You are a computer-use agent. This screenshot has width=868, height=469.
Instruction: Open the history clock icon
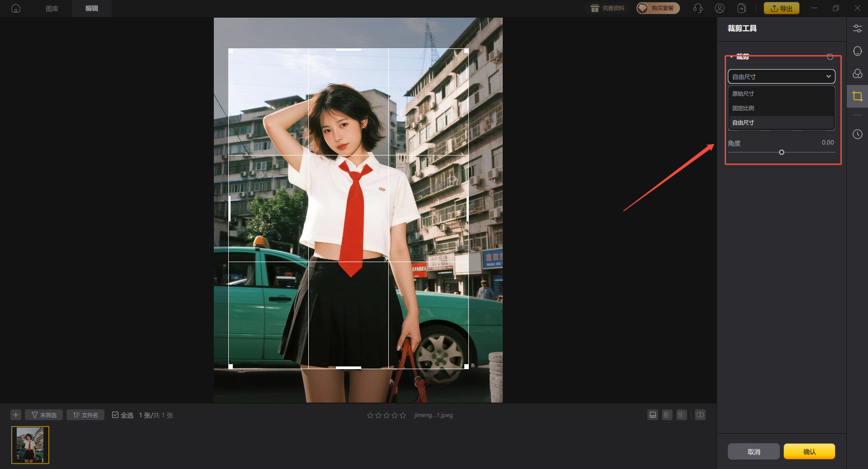[x=857, y=134]
